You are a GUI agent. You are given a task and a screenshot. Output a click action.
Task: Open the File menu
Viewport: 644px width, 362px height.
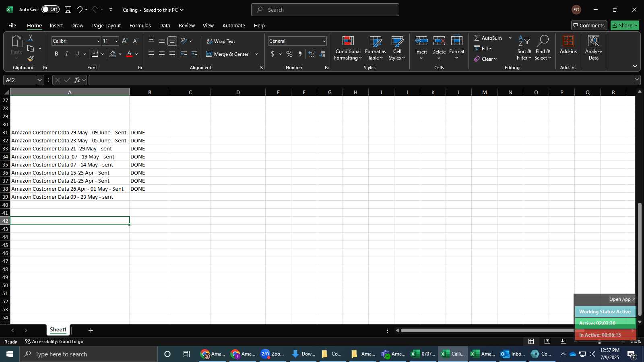pyautogui.click(x=12, y=25)
